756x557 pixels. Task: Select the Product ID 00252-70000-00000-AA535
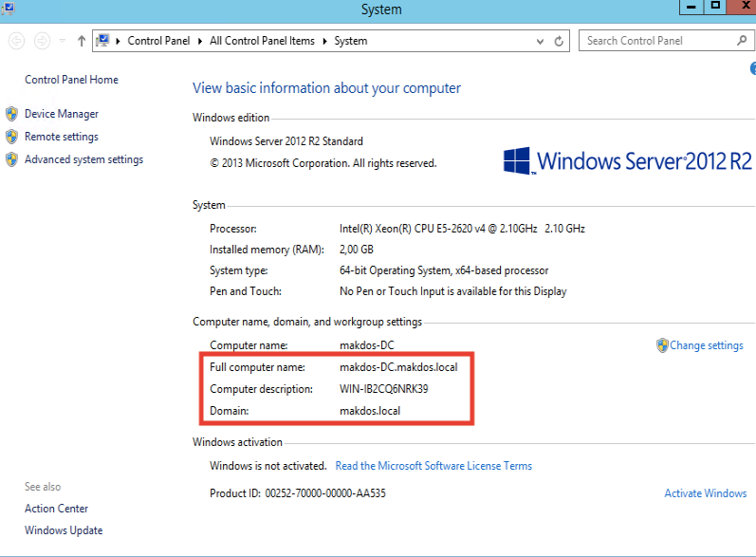(325, 493)
